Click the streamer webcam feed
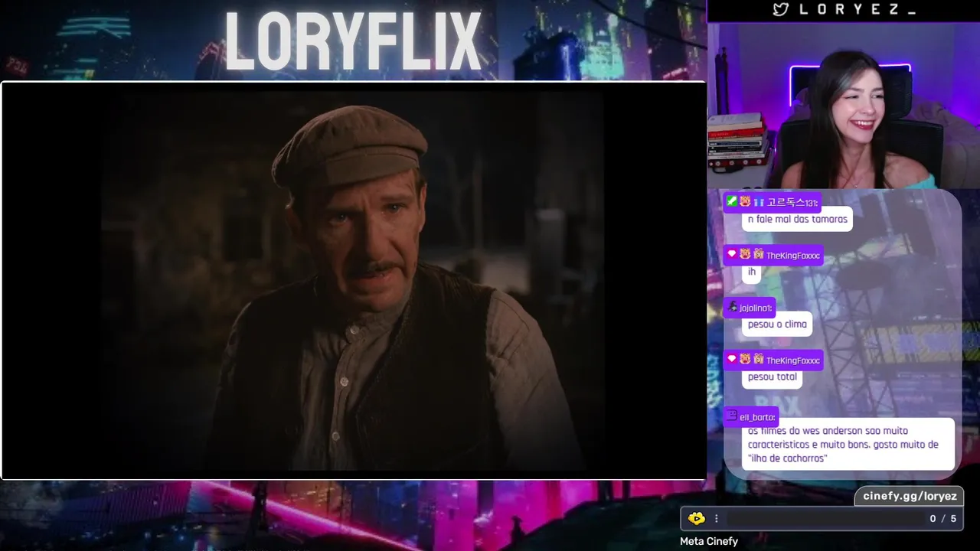The height and width of the screenshot is (551, 980). [844, 106]
